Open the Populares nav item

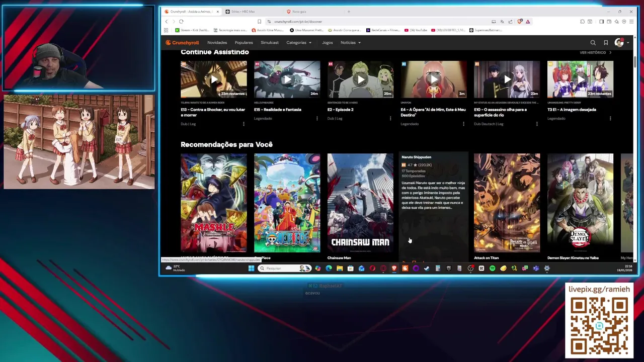244,43
